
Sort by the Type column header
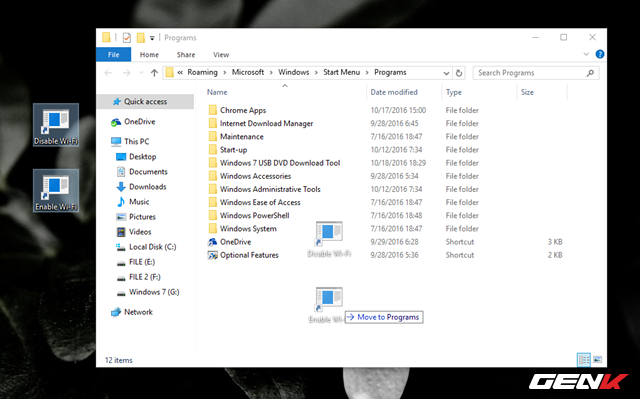pos(453,92)
